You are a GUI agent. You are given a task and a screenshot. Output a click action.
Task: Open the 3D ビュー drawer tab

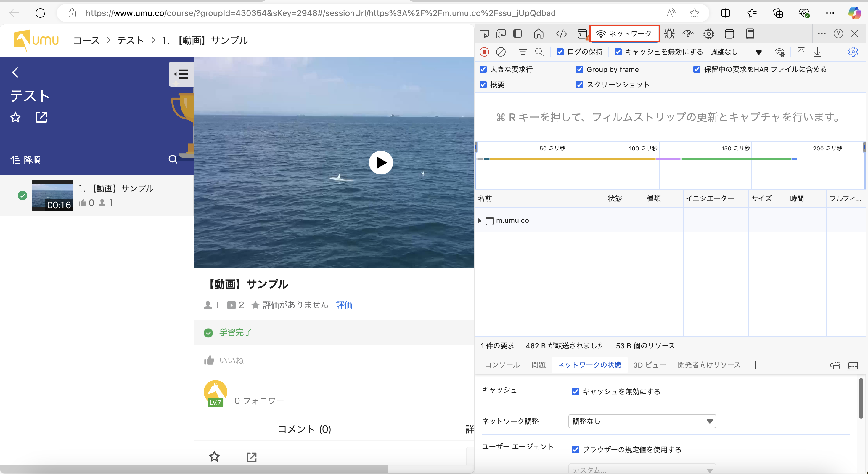[x=649, y=365]
